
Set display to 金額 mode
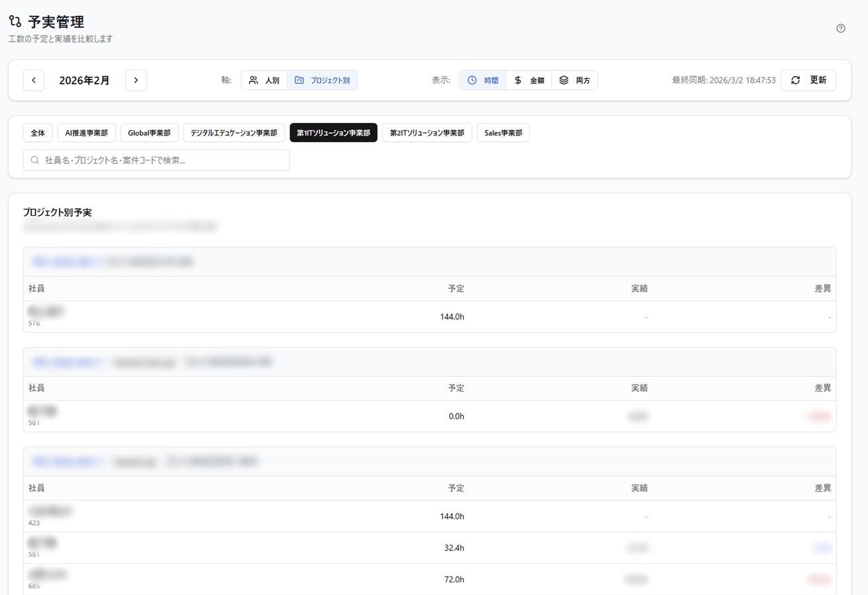(529, 80)
